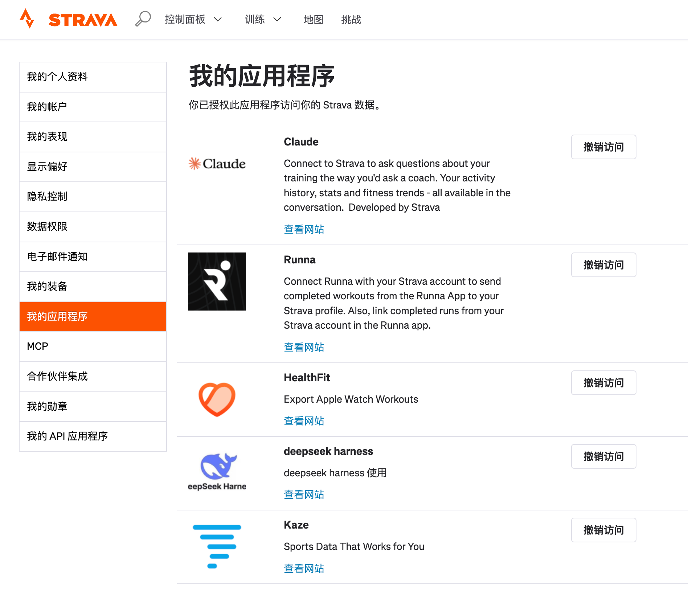
Task: Click the Kaze tornado logo
Action: [x=217, y=546]
